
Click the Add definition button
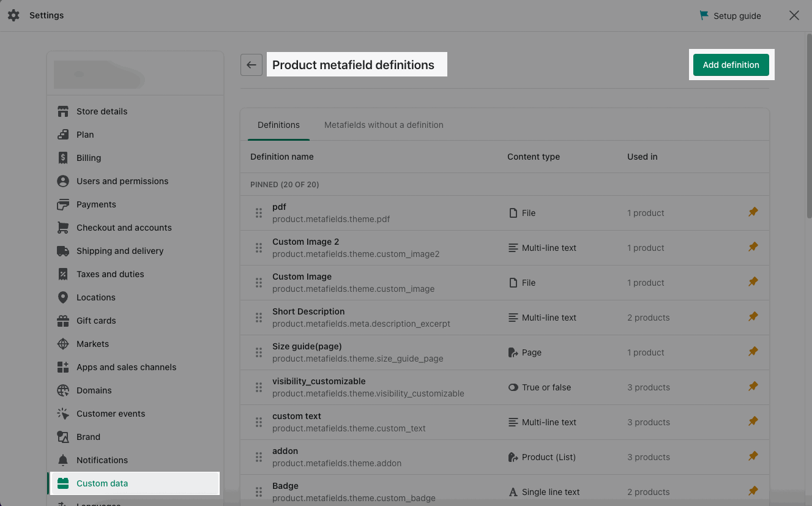(731, 65)
